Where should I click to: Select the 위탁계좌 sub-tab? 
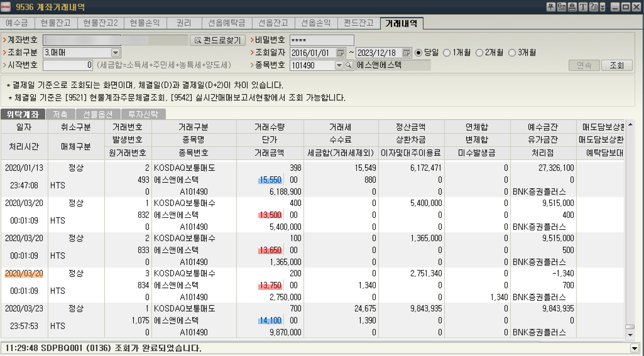click(x=23, y=114)
